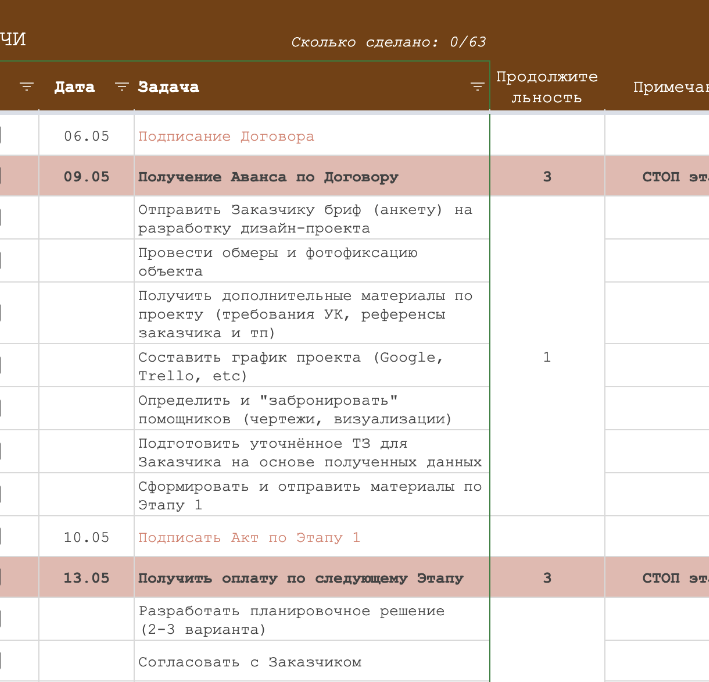Open the filter for the Задача column

477,87
